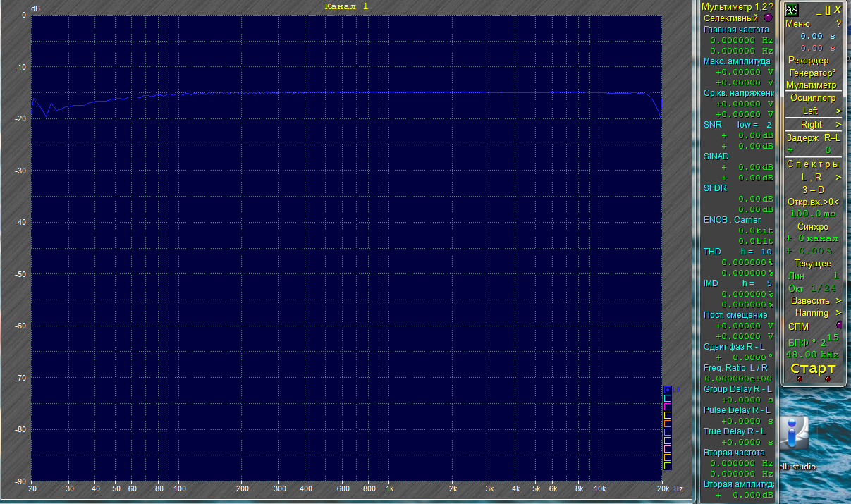This screenshot has width=851, height=504.
Task: Click the question mark in Мультиметр 1,2 title
Action: [x=771, y=6]
